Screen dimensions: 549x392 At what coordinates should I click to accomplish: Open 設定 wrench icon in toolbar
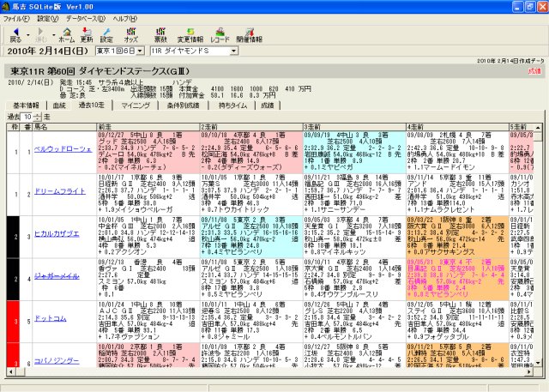coord(106,32)
